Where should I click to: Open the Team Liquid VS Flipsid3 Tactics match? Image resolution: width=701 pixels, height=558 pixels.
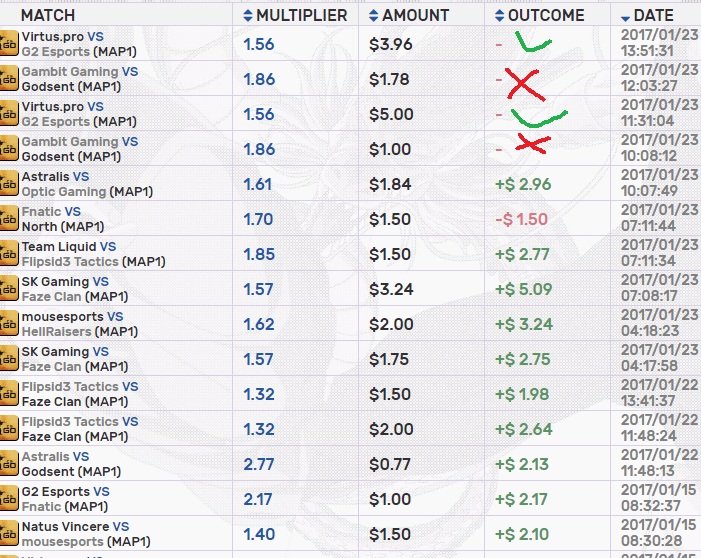click(93, 254)
